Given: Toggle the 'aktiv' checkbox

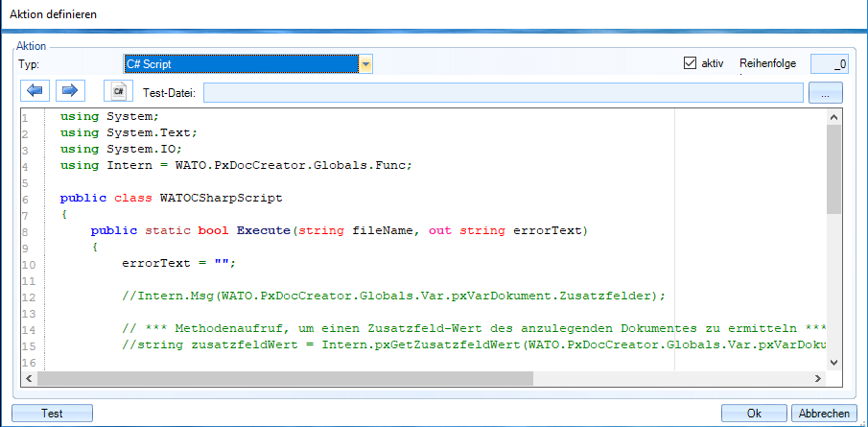Looking at the screenshot, I should [x=689, y=63].
